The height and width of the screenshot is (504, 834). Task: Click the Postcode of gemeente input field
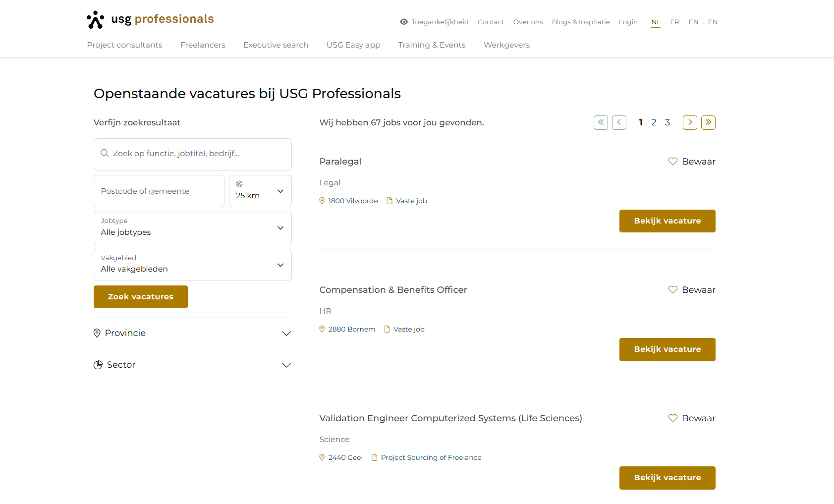pyautogui.click(x=159, y=191)
